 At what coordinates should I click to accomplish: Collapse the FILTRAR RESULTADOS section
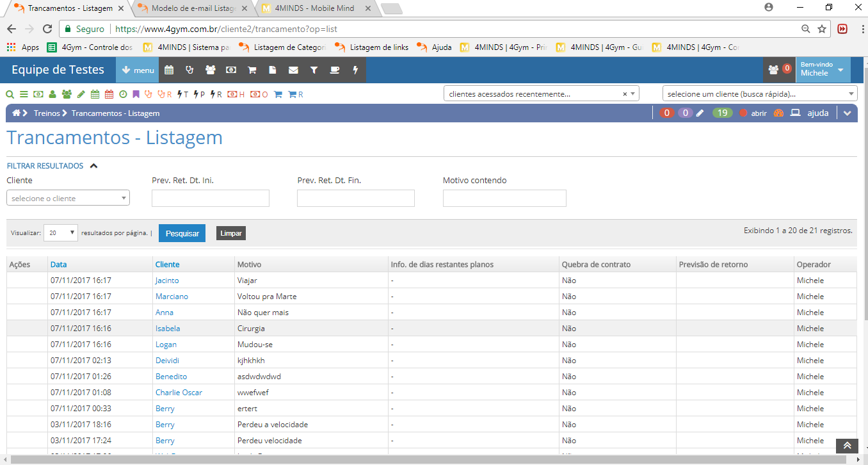(x=93, y=166)
